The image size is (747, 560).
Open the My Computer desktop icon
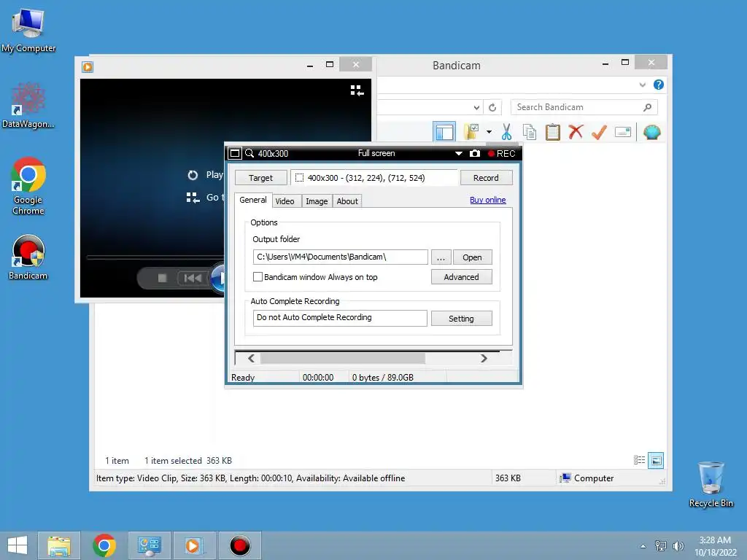coord(28,29)
